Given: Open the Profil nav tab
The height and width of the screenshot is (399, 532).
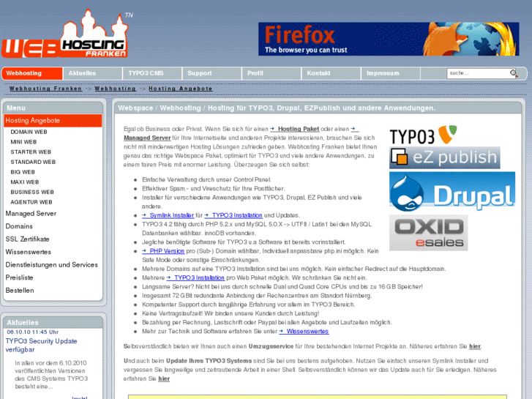Looking at the screenshot, I should pyautogui.click(x=271, y=73).
